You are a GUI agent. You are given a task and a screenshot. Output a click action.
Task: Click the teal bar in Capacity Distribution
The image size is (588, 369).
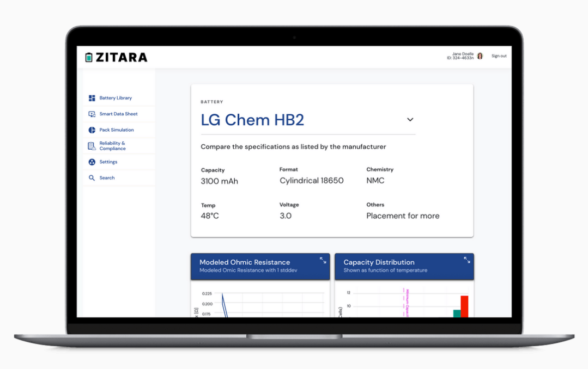tap(457, 313)
